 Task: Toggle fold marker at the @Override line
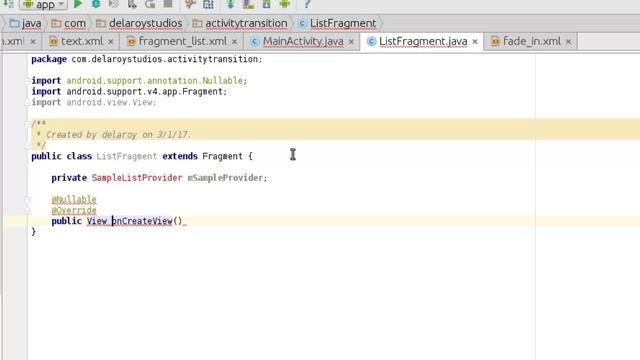tap(27, 211)
